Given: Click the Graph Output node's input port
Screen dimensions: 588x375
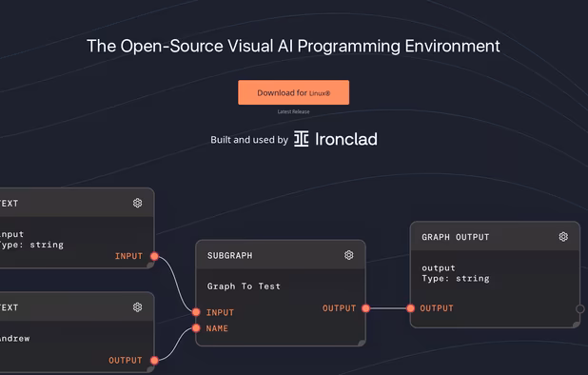Looking at the screenshot, I should click(411, 308).
